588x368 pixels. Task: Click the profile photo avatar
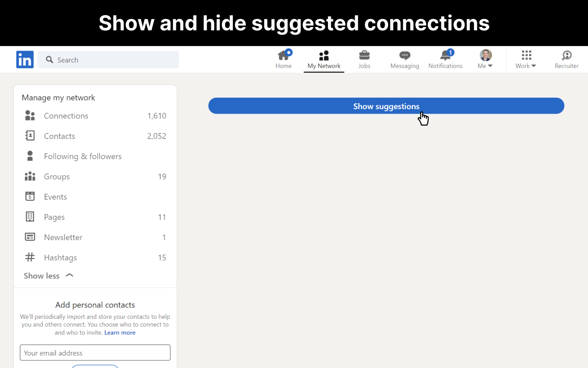[x=486, y=55]
